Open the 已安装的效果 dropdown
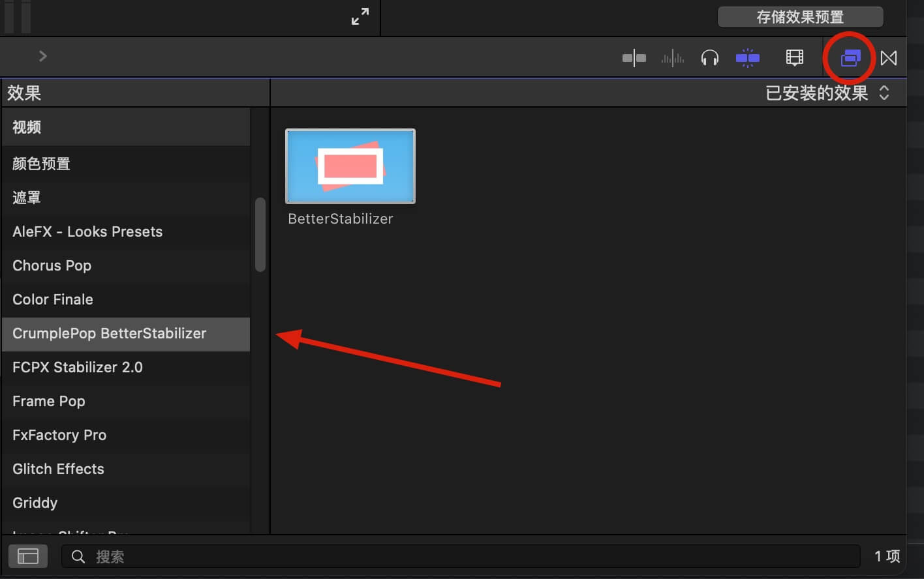 coord(827,93)
